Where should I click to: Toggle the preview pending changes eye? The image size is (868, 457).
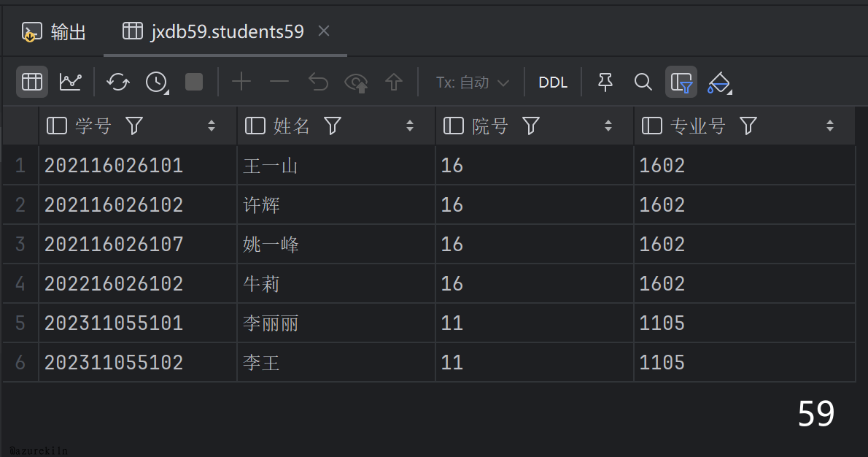click(356, 82)
